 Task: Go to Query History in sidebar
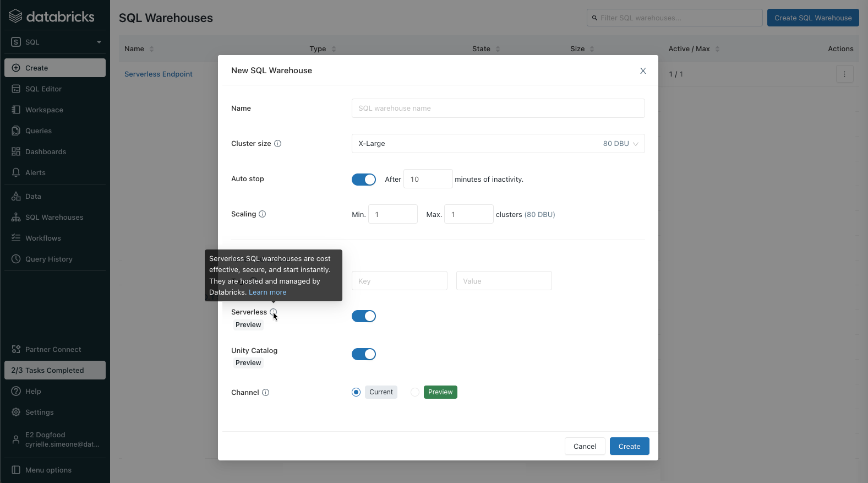[x=48, y=259]
